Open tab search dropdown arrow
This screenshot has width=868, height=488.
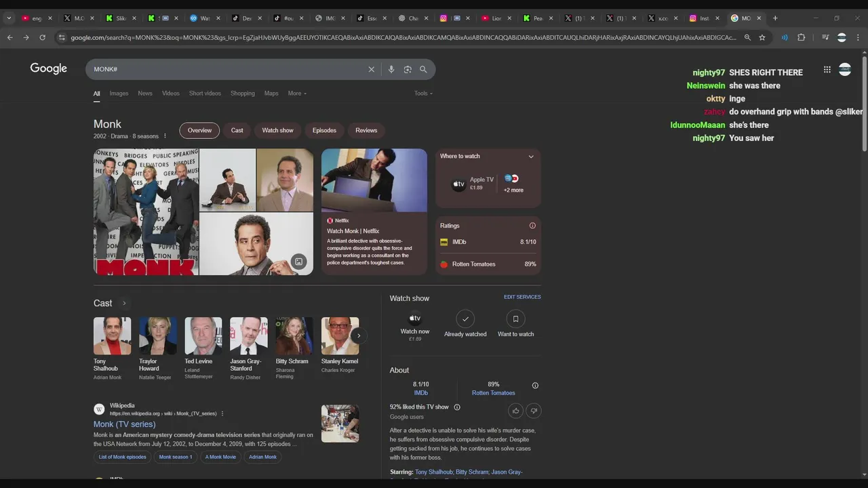coord(9,18)
